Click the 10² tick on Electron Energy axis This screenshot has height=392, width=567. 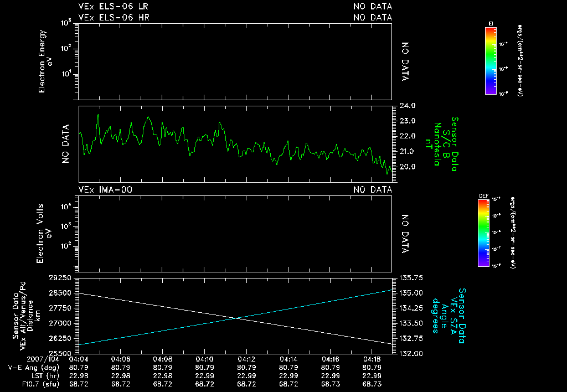pyautogui.click(x=66, y=49)
